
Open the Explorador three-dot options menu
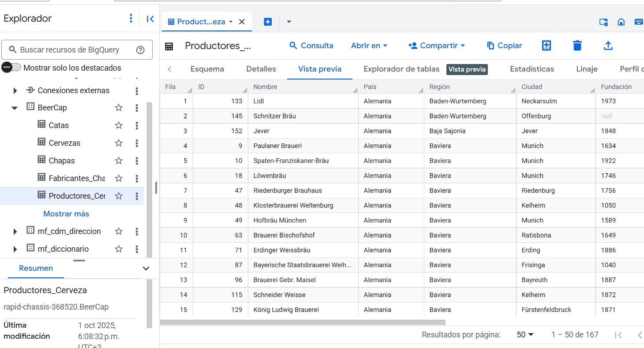pos(131,19)
